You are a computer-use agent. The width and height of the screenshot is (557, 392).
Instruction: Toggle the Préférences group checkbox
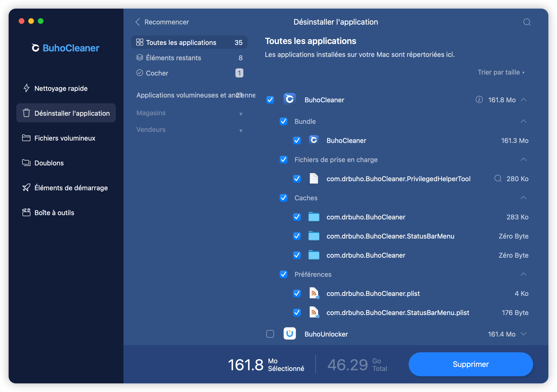click(283, 274)
